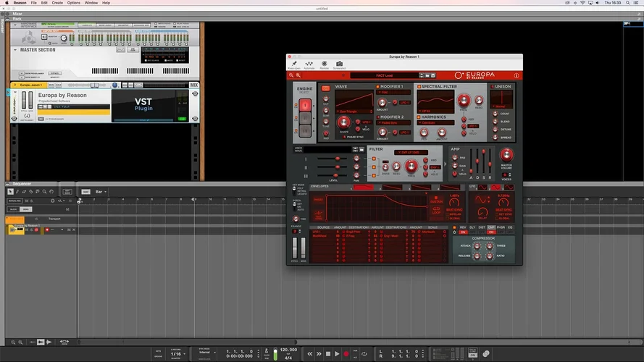This screenshot has width=644, height=362.
Task: Toggle Modifier 1 enable LED
Action: (377, 87)
